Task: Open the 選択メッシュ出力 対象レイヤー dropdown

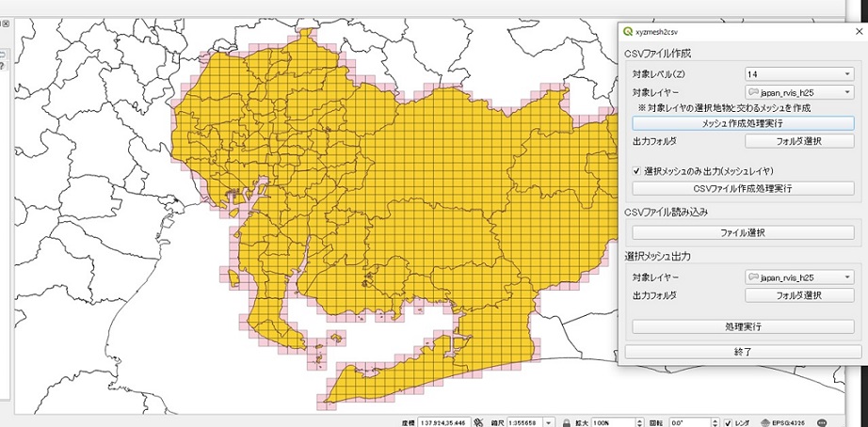Action: click(x=798, y=277)
